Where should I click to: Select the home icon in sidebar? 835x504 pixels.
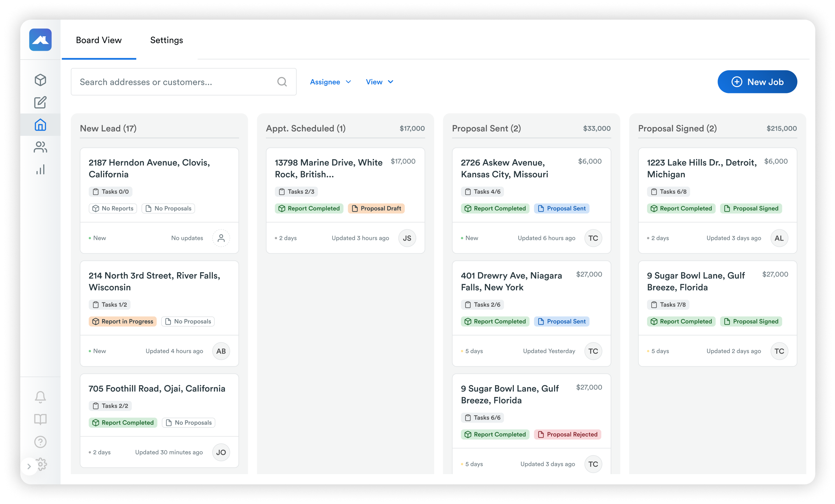pyautogui.click(x=40, y=125)
